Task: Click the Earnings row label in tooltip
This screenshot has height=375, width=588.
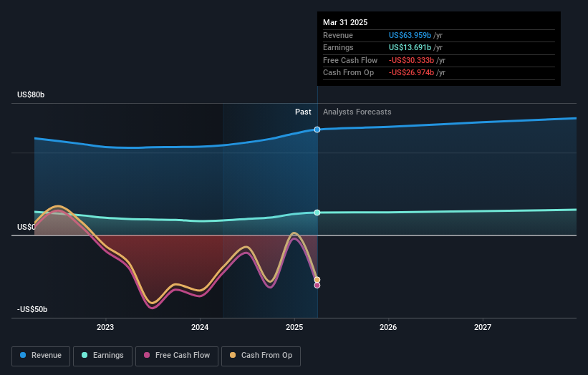Action: 338,47
